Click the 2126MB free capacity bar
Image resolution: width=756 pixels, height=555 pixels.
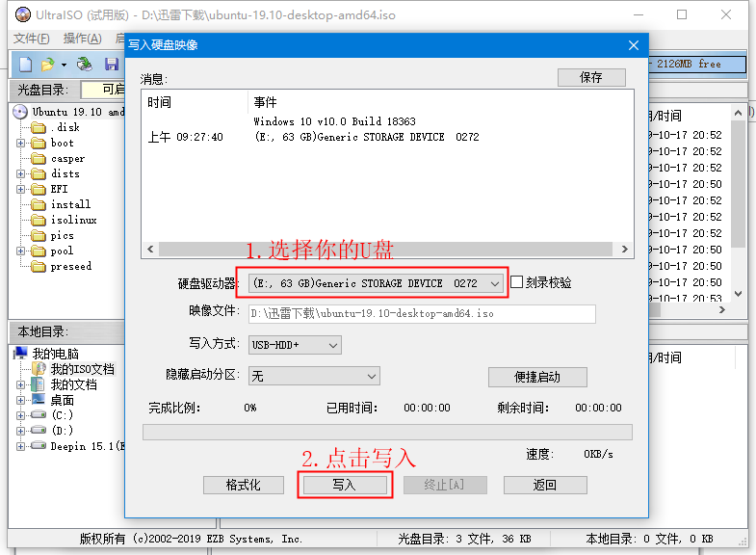click(x=697, y=65)
